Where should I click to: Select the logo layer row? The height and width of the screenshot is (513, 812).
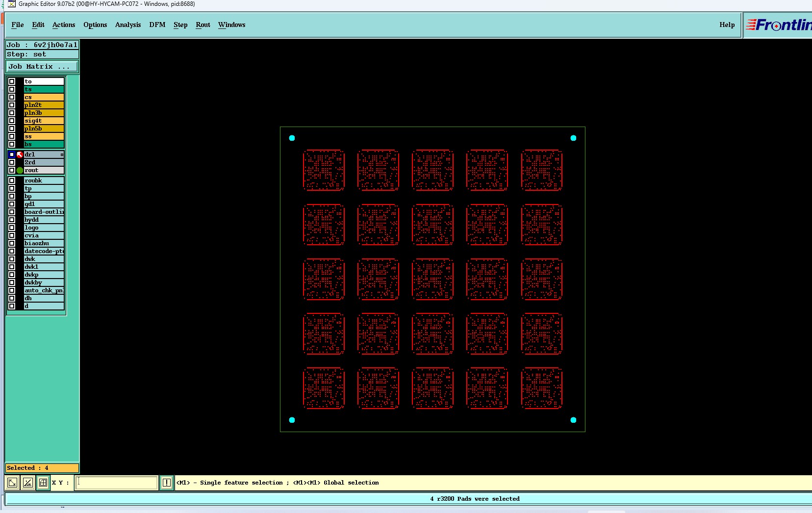pyautogui.click(x=44, y=228)
